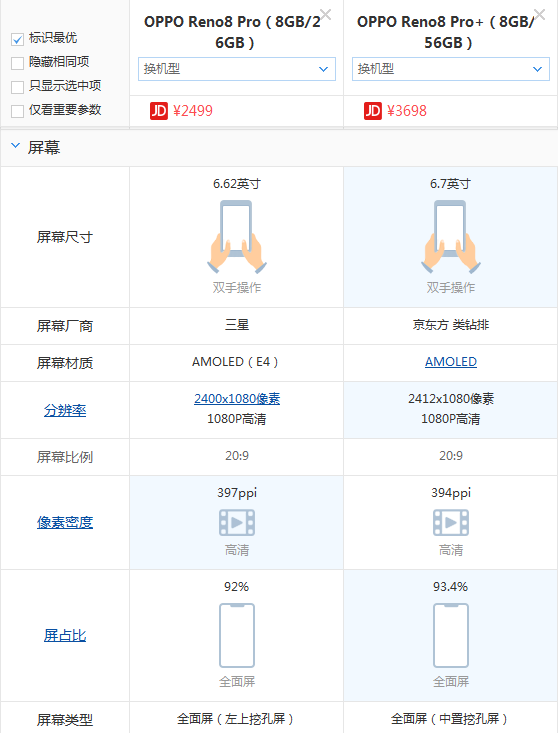Click the 2412x1080像素 resolution value
Image resolution: width=558 pixels, height=733 pixels.
pyautogui.click(x=451, y=399)
